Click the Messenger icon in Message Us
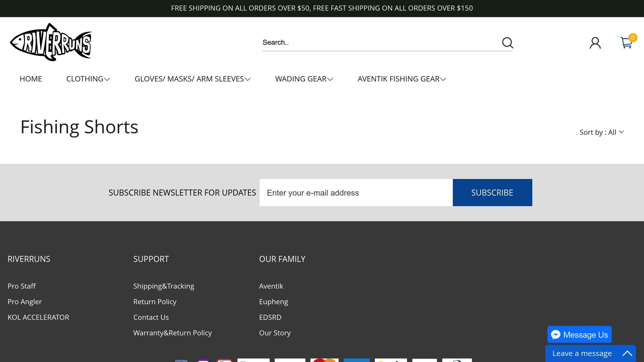 tap(556, 335)
